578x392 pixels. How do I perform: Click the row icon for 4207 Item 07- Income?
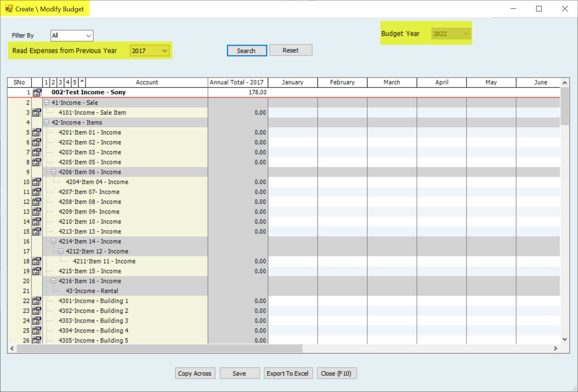coord(37,192)
